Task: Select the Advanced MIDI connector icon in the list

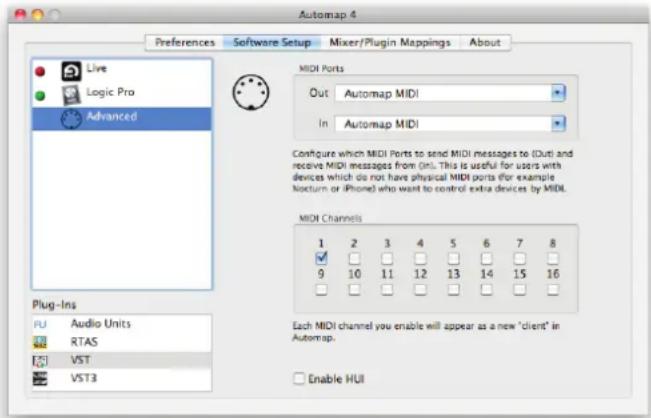Action: [x=71, y=119]
